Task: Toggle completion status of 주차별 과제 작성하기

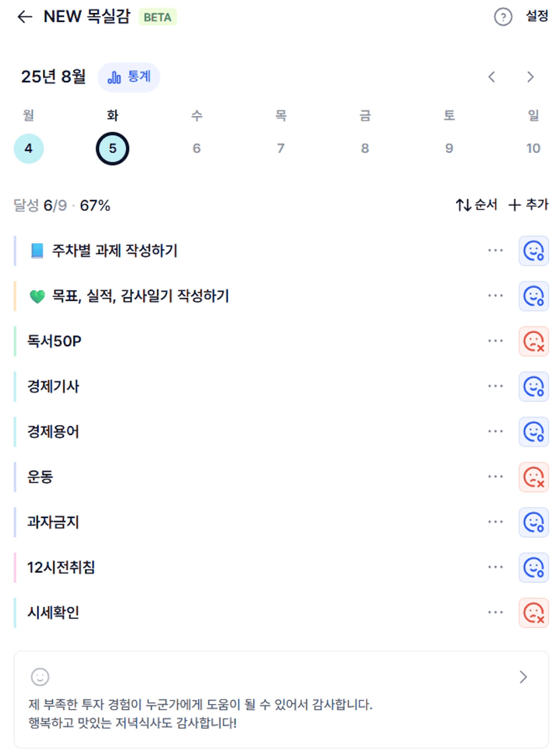Action: [534, 251]
